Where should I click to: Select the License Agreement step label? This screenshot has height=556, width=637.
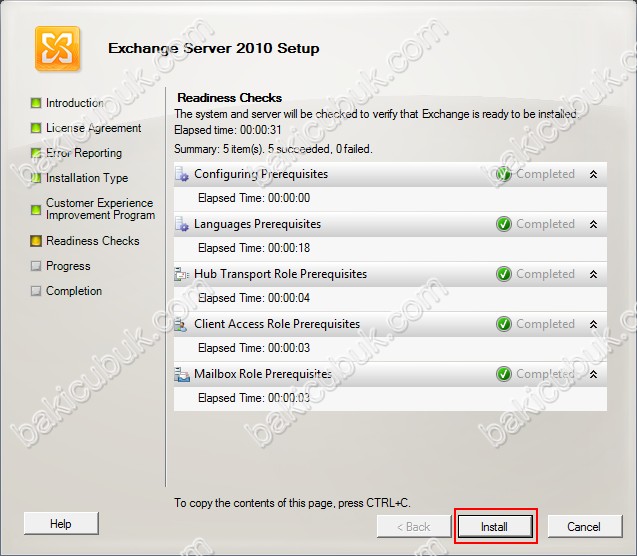93,128
